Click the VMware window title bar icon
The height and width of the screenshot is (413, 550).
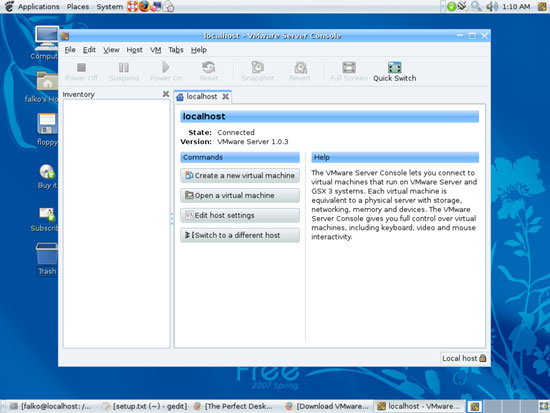point(65,36)
